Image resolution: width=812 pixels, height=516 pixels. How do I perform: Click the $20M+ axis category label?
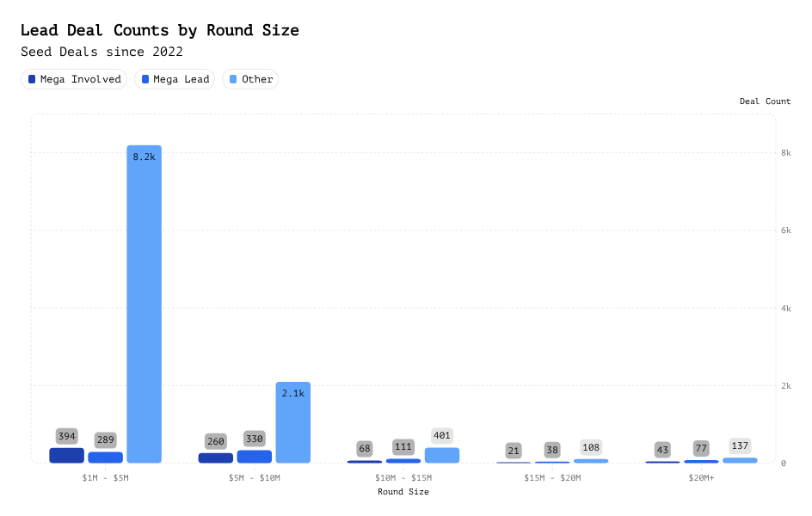coord(700,477)
